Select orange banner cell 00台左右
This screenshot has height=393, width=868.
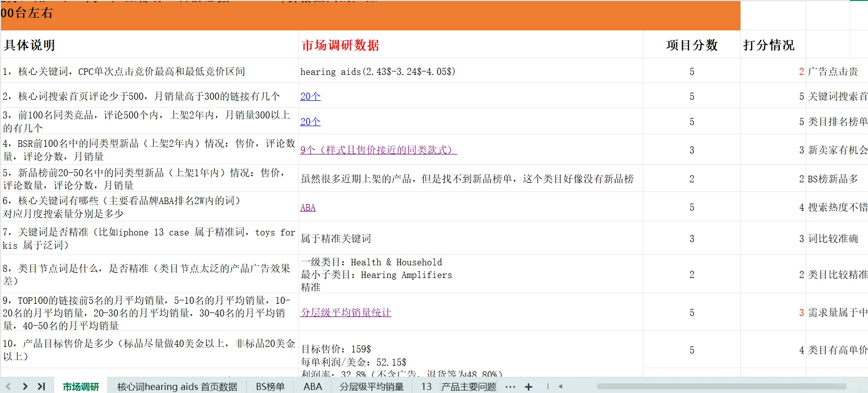370,15
